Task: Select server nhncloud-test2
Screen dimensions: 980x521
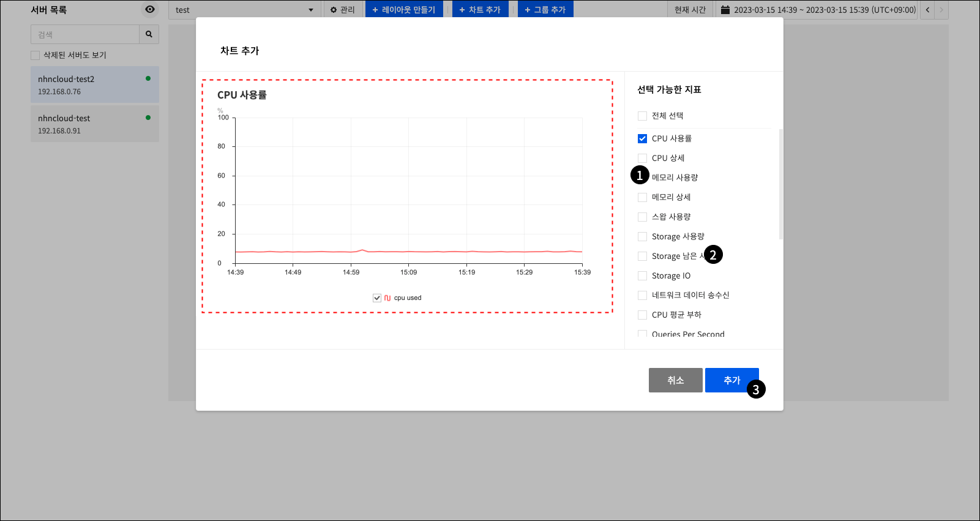Action: click(x=95, y=84)
